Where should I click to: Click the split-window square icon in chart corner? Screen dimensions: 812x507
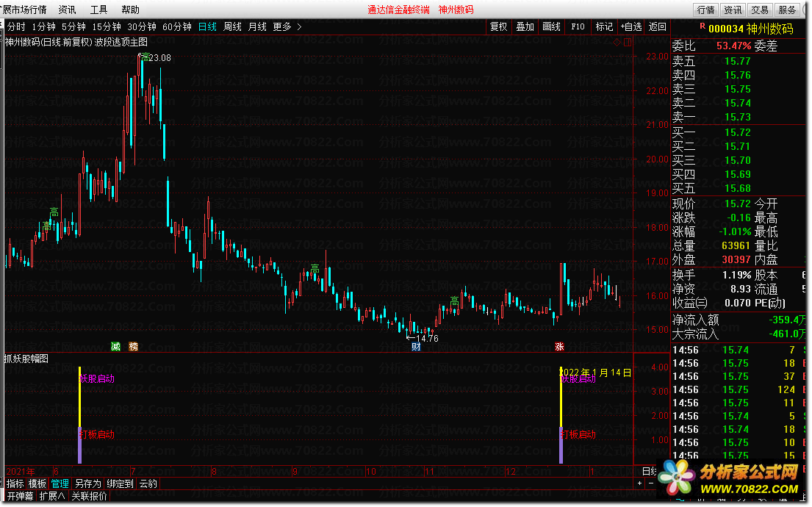coord(628,43)
